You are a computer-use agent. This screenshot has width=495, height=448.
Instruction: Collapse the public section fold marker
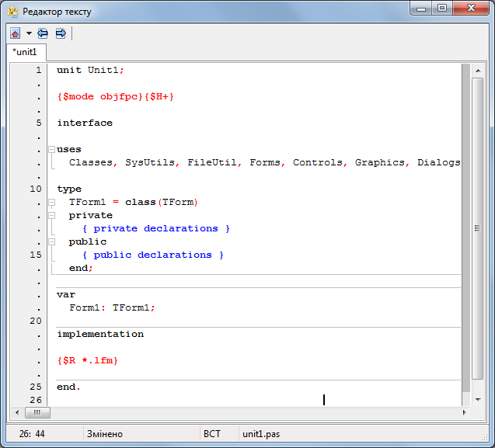tap(51, 241)
